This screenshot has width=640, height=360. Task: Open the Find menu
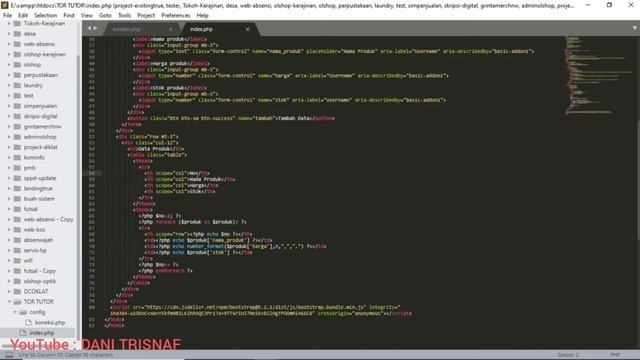69,15
